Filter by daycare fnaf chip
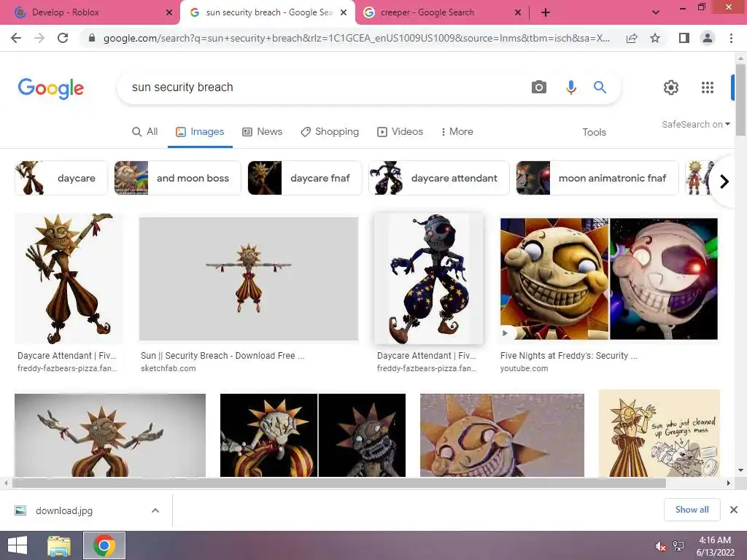Viewport: 747px width, 560px height. tap(305, 178)
